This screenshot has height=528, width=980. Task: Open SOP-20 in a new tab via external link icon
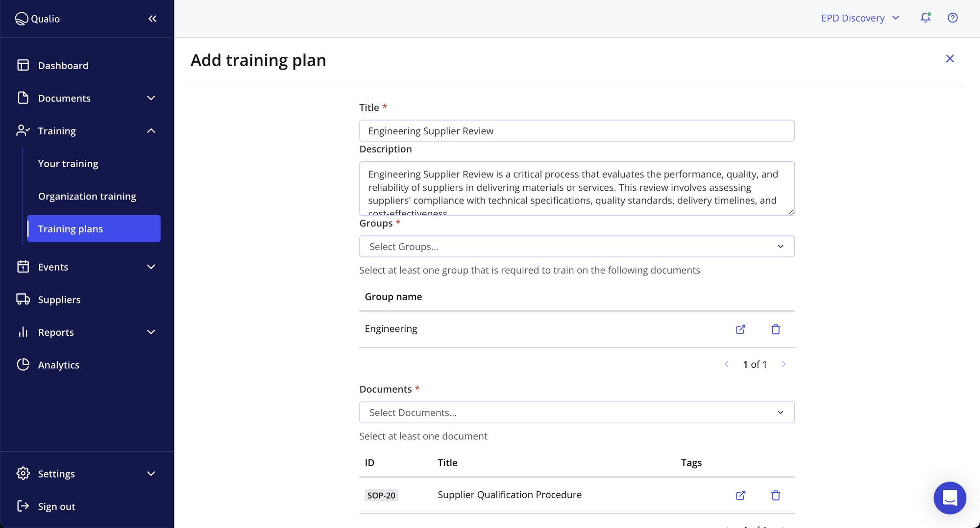point(740,495)
